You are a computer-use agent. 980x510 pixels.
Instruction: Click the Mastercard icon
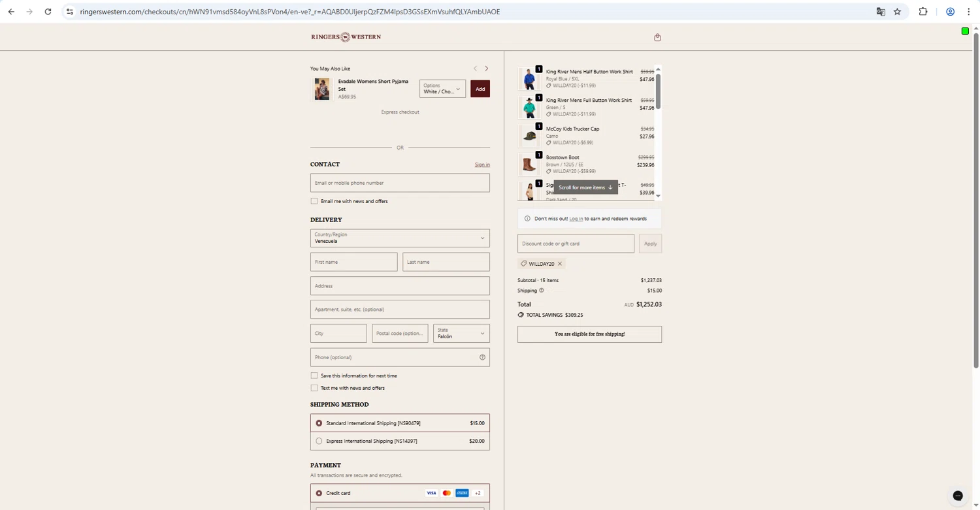(447, 493)
